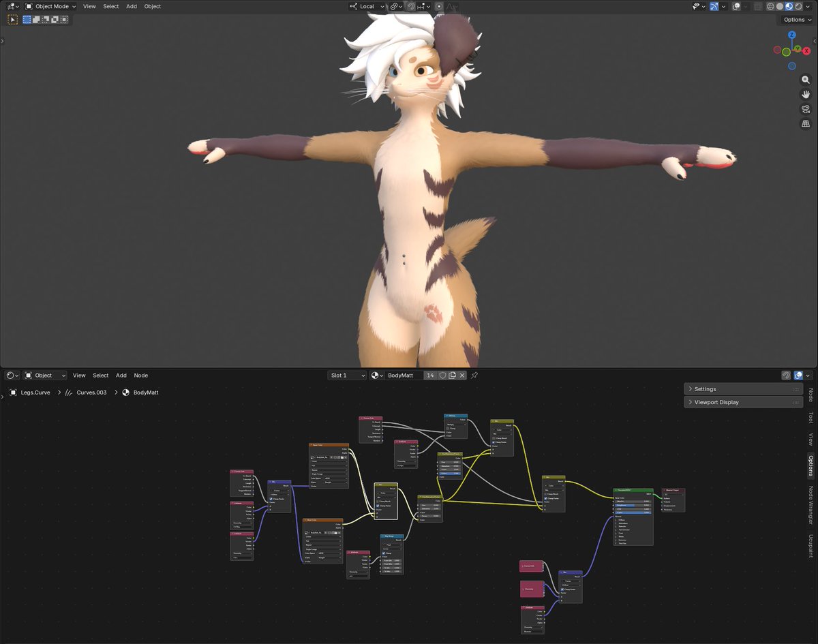Switch to the Tool sidebar tab
Image resolution: width=818 pixels, height=644 pixels.
811,417
